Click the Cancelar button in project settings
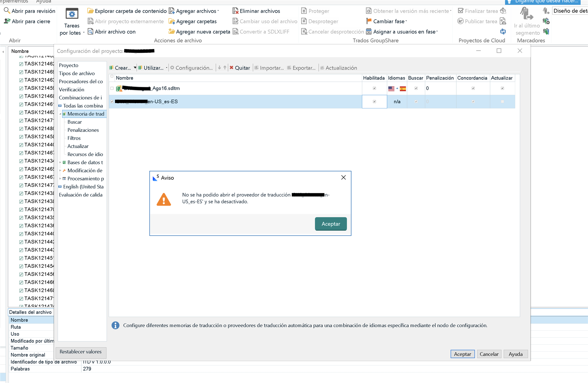Viewport: 588px width, 383px height. coord(489,354)
